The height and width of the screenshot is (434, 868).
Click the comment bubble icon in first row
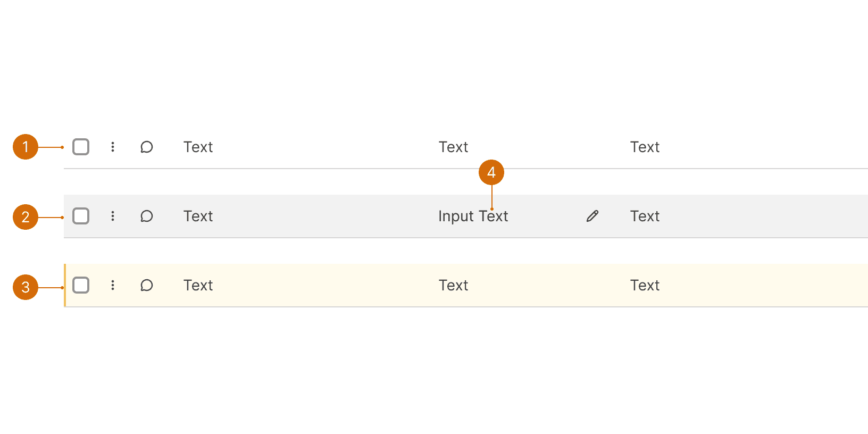(x=147, y=147)
